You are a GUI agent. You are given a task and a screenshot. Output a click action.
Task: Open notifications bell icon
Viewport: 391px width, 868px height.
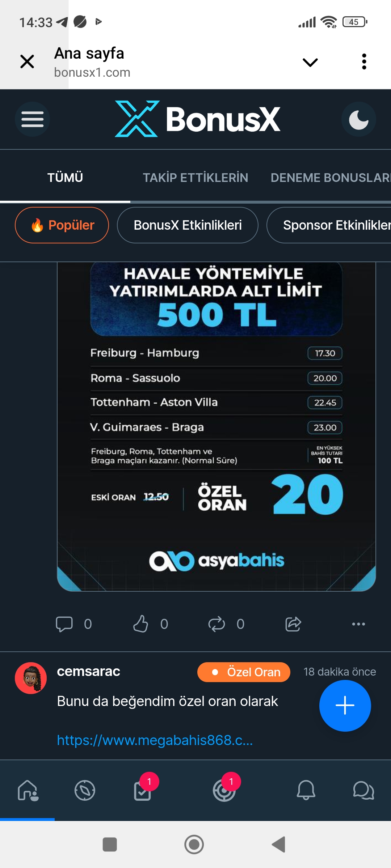(x=306, y=790)
